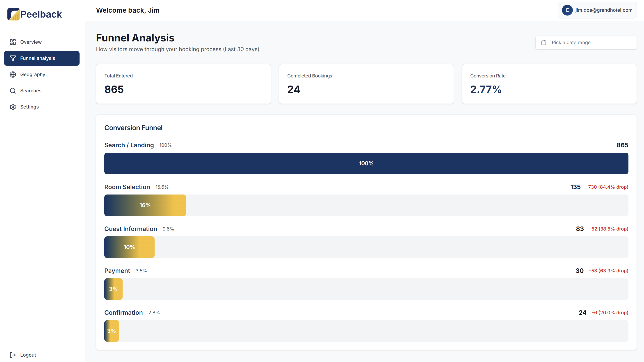Select the Searches magnifier icon
Image resolution: width=644 pixels, height=362 pixels.
pyautogui.click(x=13, y=90)
